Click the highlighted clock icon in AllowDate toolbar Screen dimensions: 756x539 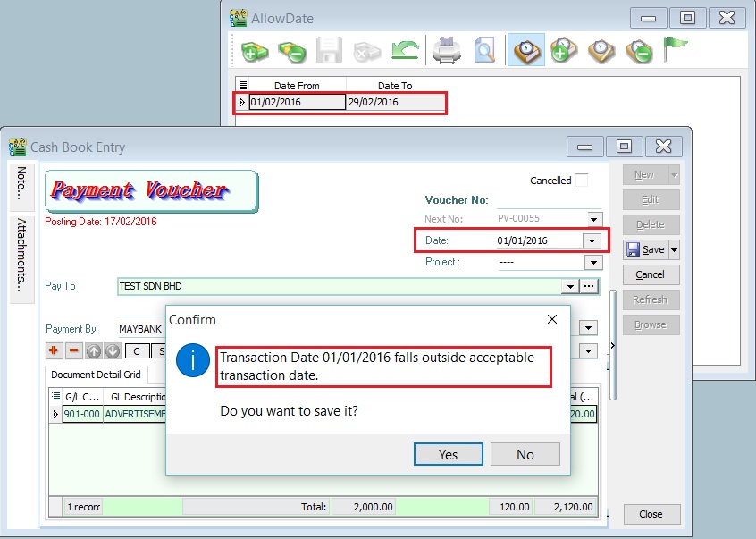[526, 52]
